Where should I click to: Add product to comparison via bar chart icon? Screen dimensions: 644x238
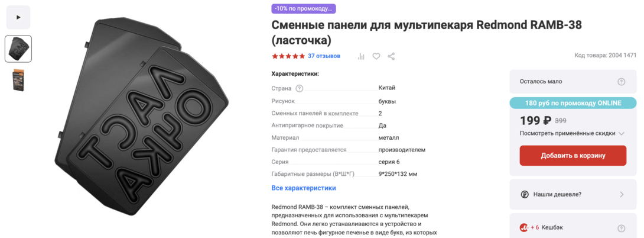[x=361, y=56]
